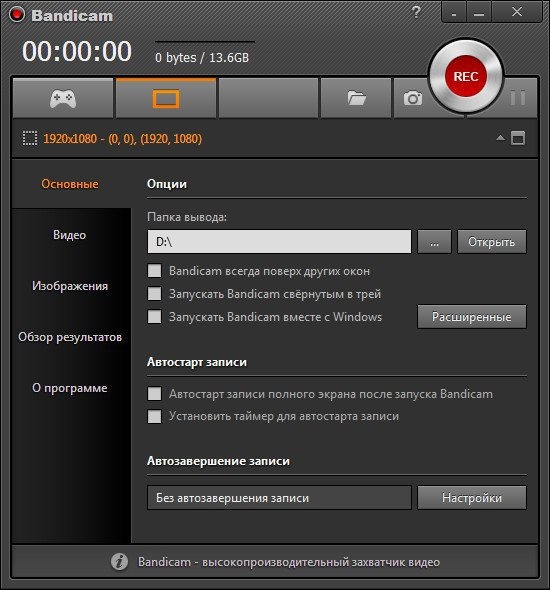Switch to game recording mode gamepad icon

63,99
